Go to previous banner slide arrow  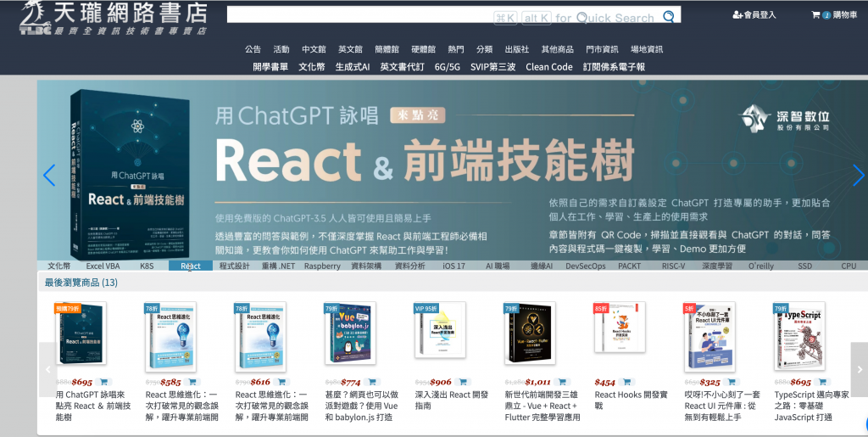[49, 175]
